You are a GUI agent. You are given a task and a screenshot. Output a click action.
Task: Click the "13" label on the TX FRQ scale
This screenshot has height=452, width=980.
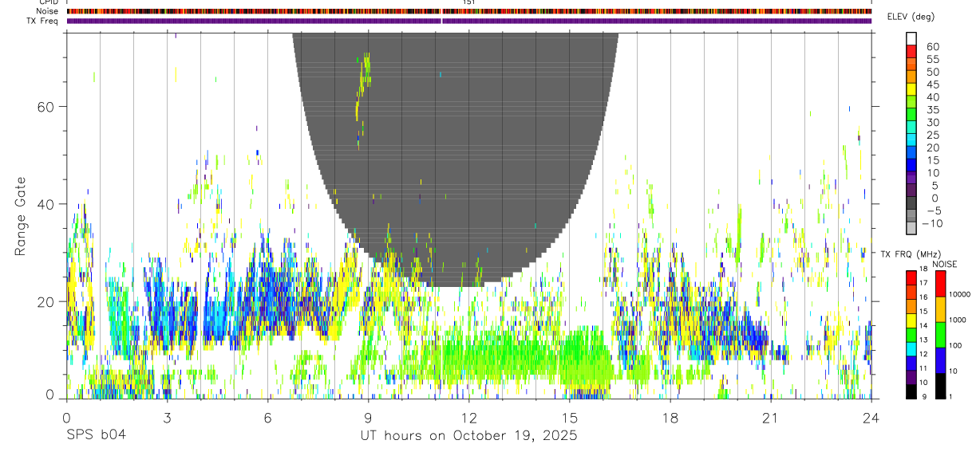click(925, 340)
